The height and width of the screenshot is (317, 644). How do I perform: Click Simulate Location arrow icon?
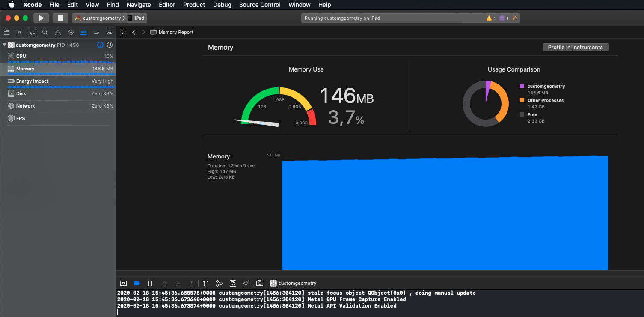click(246, 283)
